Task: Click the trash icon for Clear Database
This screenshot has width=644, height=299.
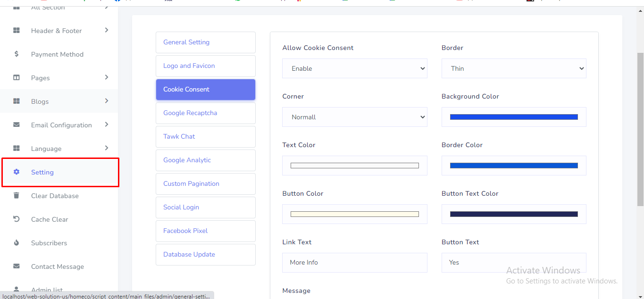Action: coord(17,196)
